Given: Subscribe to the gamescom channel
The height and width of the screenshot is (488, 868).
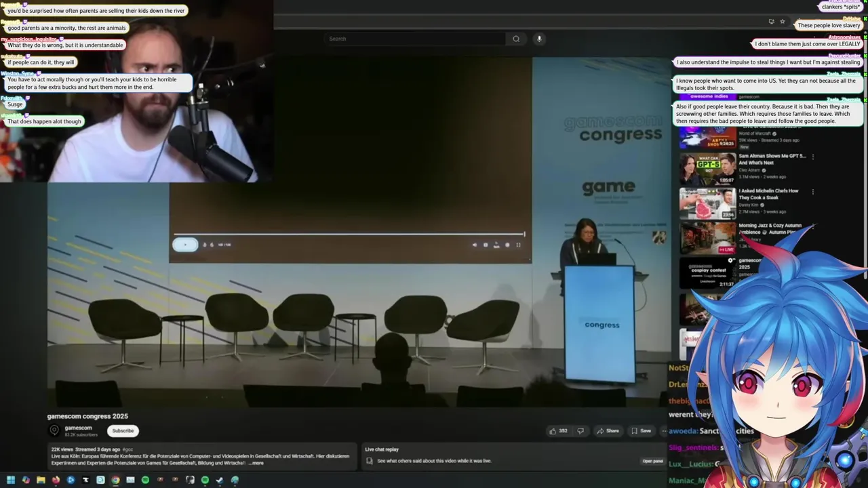Looking at the screenshot, I should click(x=123, y=430).
